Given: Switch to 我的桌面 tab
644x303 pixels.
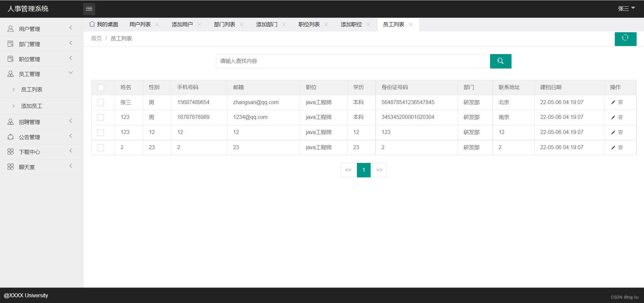Looking at the screenshot, I should coord(104,24).
